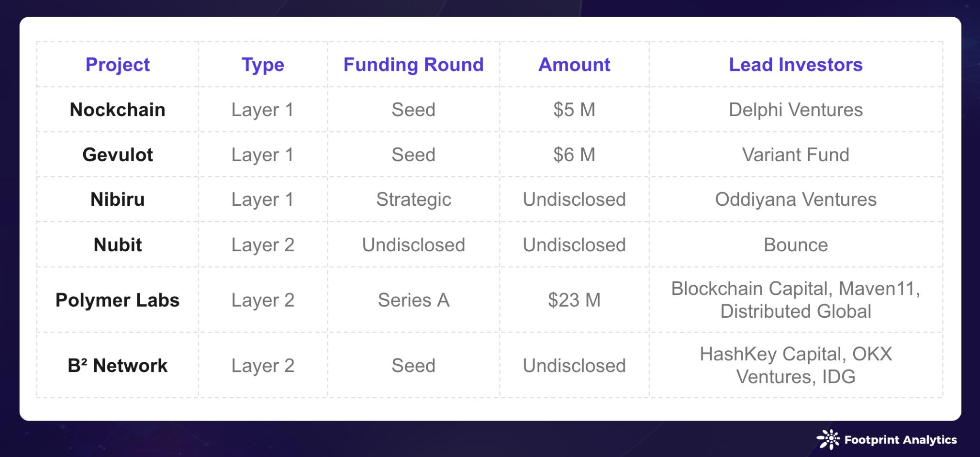Select the Type column header
Image resolution: width=980 pixels, height=457 pixels.
[263, 65]
